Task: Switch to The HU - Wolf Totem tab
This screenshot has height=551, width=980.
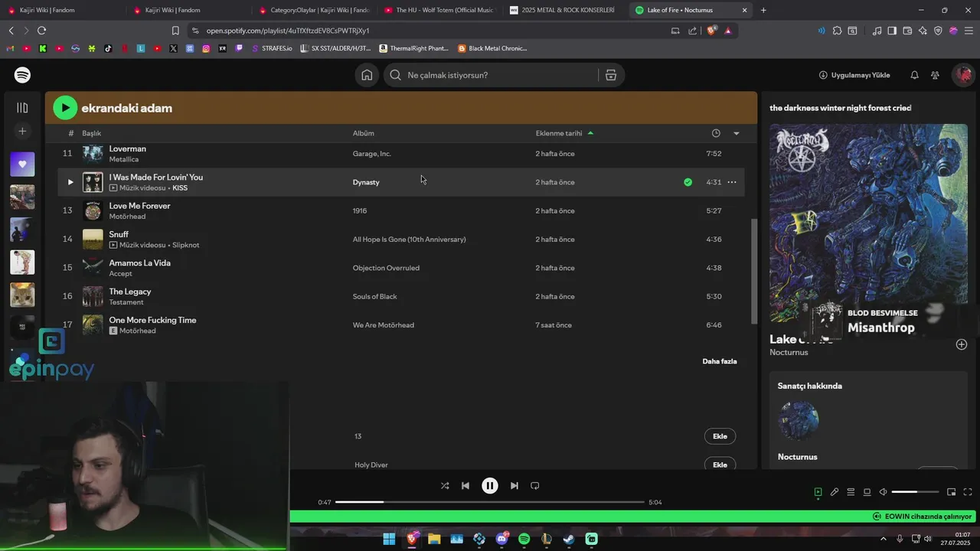Action: pos(439,10)
